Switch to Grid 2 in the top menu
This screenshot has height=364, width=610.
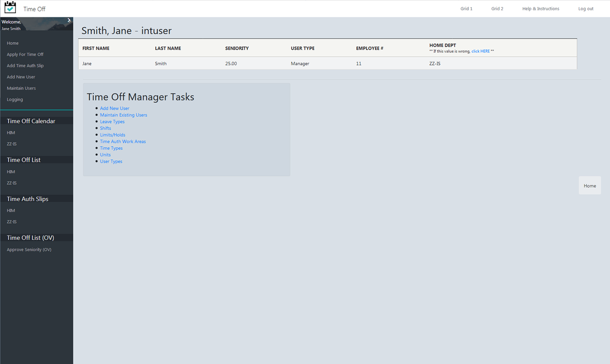497,8
